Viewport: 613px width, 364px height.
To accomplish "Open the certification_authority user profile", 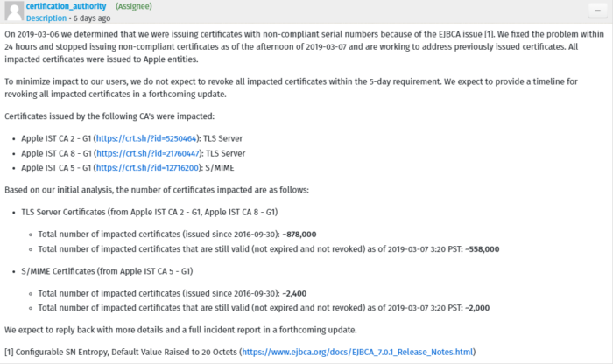I will [x=66, y=6].
